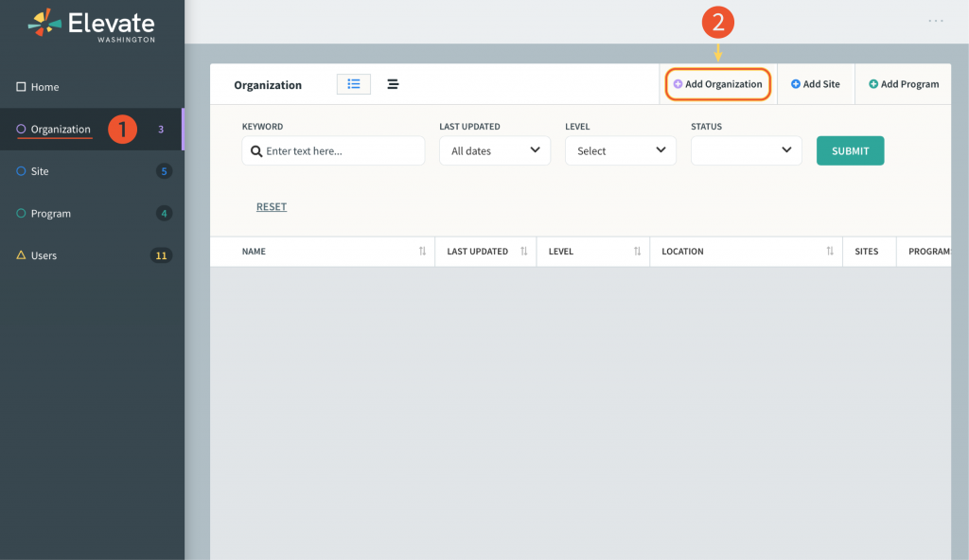Click the LOCATION column header text
Viewport: 969px width, 560px height.
[x=682, y=252]
